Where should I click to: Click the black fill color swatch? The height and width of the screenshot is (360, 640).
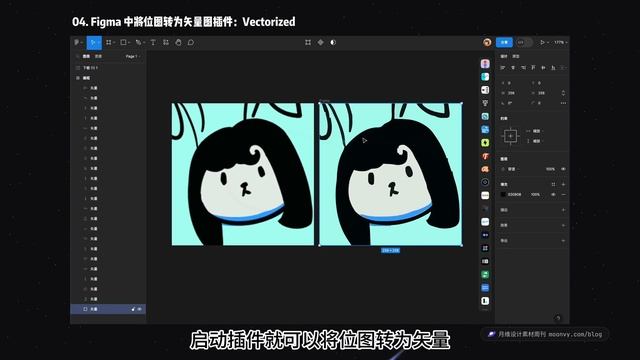[503, 195]
